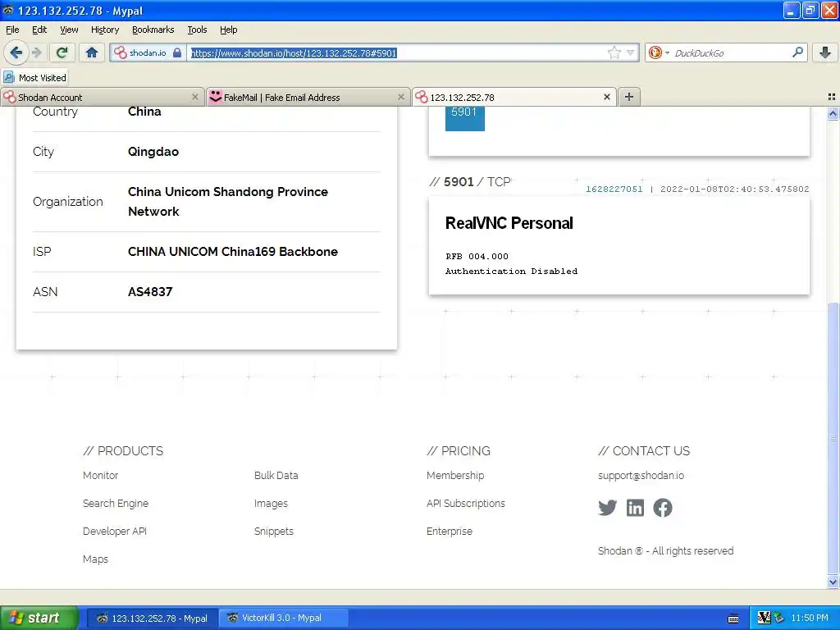Click the support@shodan.io email link
This screenshot has height=630, width=840.
tap(641, 475)
